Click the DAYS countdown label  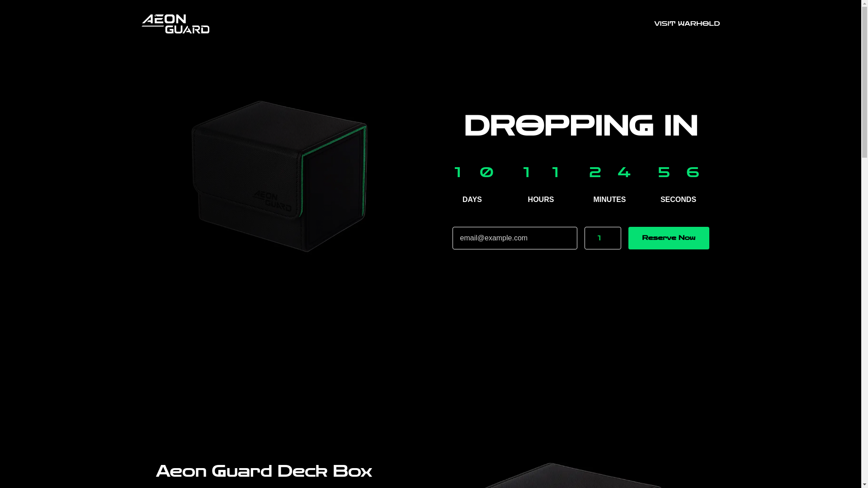(472, 199)
